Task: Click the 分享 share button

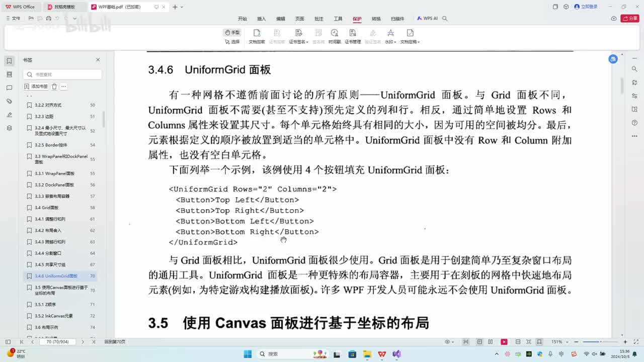Action: (629, 19)
